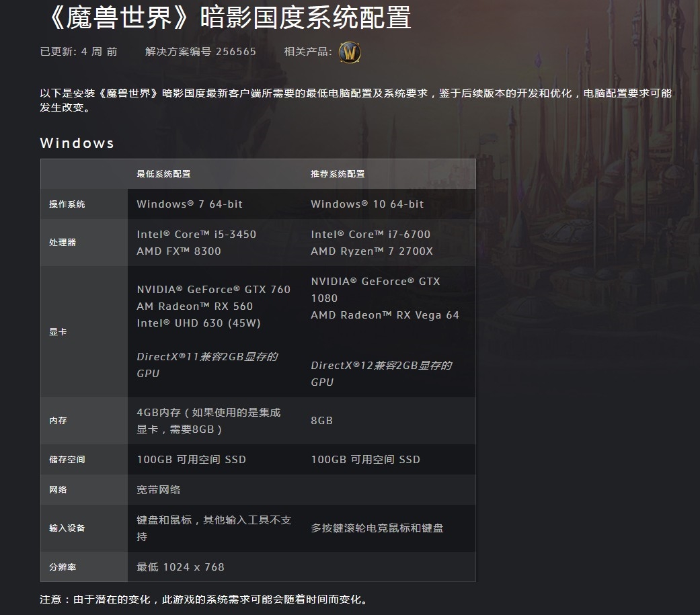
Task: Click the 最低系统配置 column header
Action: click(x=163, y=174)
